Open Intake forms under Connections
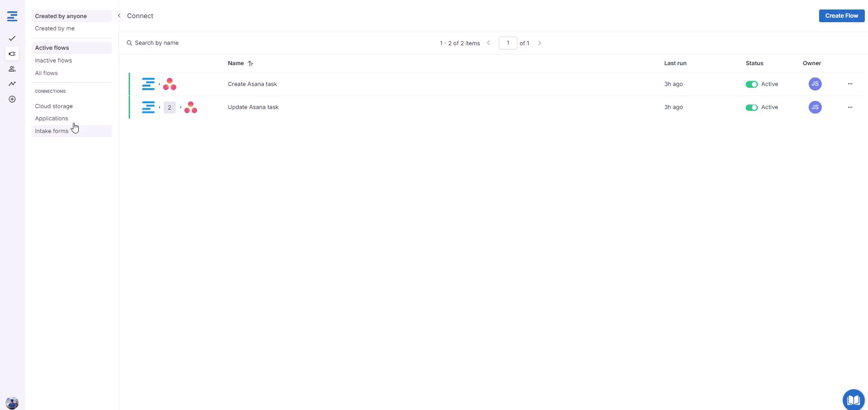The width and height of the screenshot is (868, 410). tap(52, 131)
